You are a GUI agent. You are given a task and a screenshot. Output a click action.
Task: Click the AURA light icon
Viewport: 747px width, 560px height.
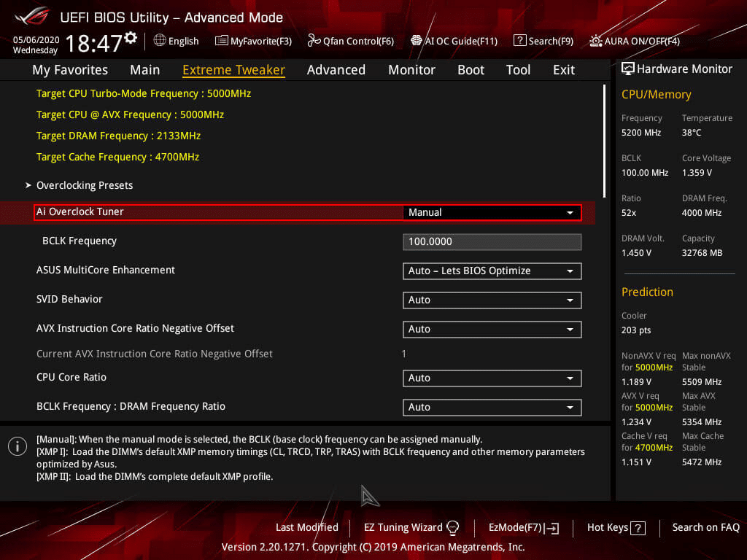[x=595, y=41]
